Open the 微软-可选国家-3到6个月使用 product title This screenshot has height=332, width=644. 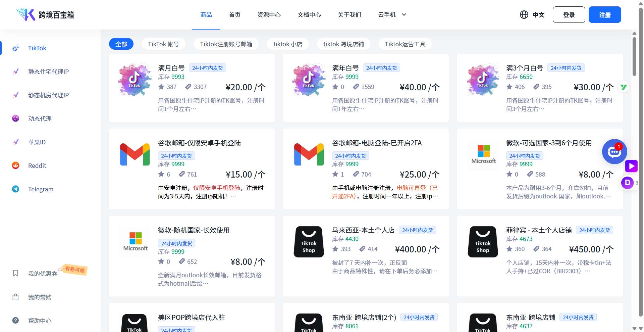(x=549, y=143)
